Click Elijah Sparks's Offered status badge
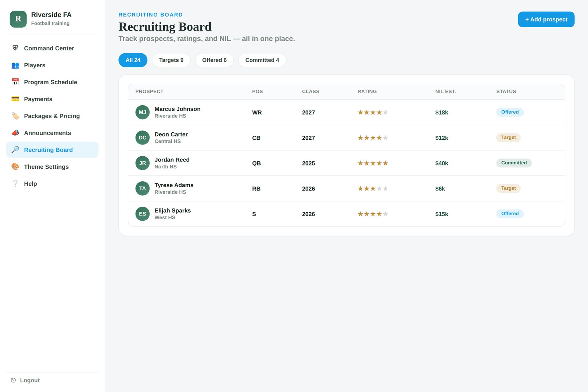Viewport: 588px width, 392px height. (510, 214)
